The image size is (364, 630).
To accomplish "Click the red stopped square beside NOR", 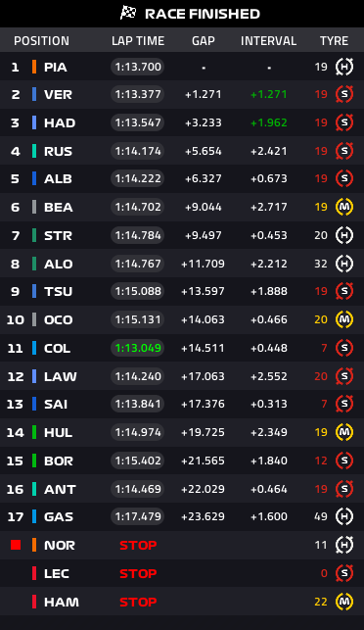I will (16, 545).
